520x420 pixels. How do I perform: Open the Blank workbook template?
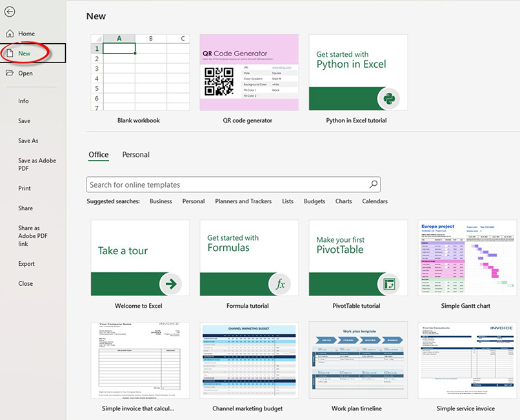click(x=140, y=72)
